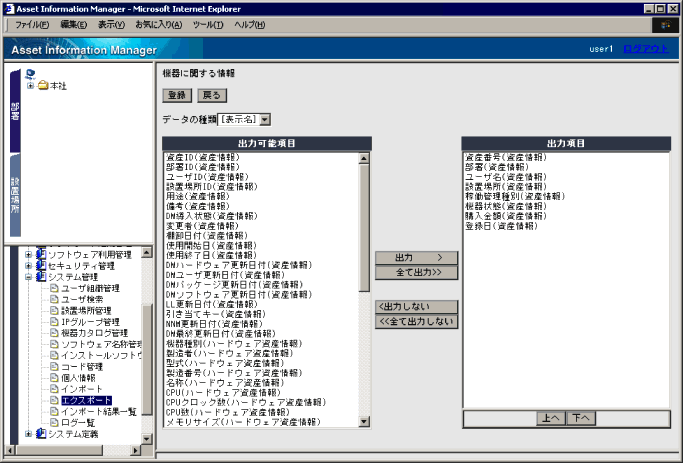
Task: Click the ユーザ組織管理 page icon
Action: click(54, 288)
